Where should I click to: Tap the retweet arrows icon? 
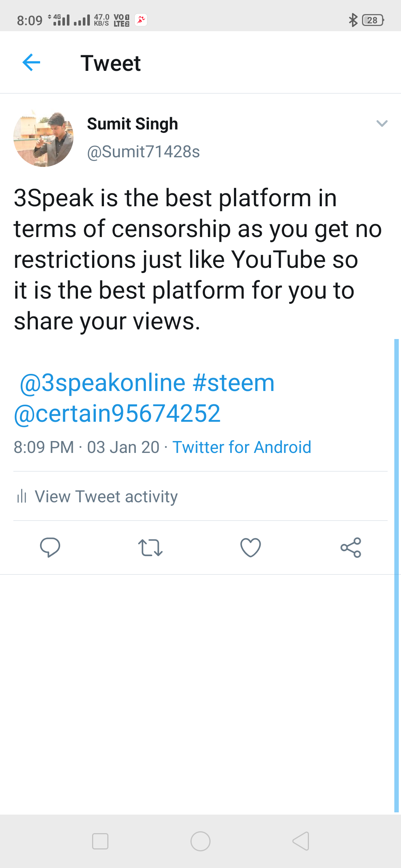coord(150,548)
